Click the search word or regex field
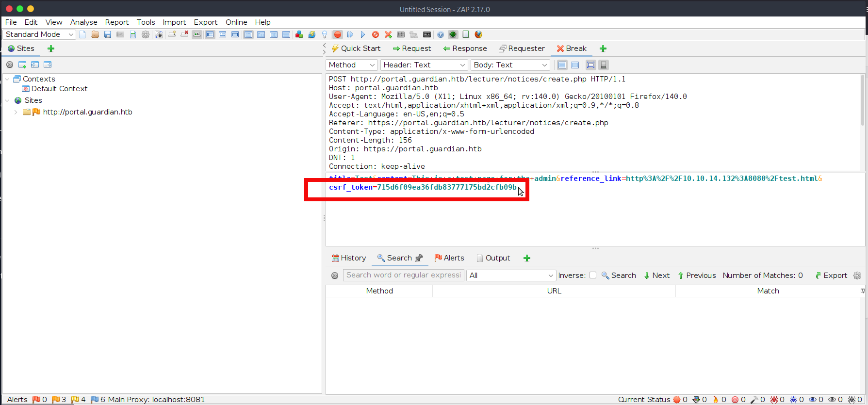This screenshot has width=868, height=405. pyautogui.click(x=404, y=275)
